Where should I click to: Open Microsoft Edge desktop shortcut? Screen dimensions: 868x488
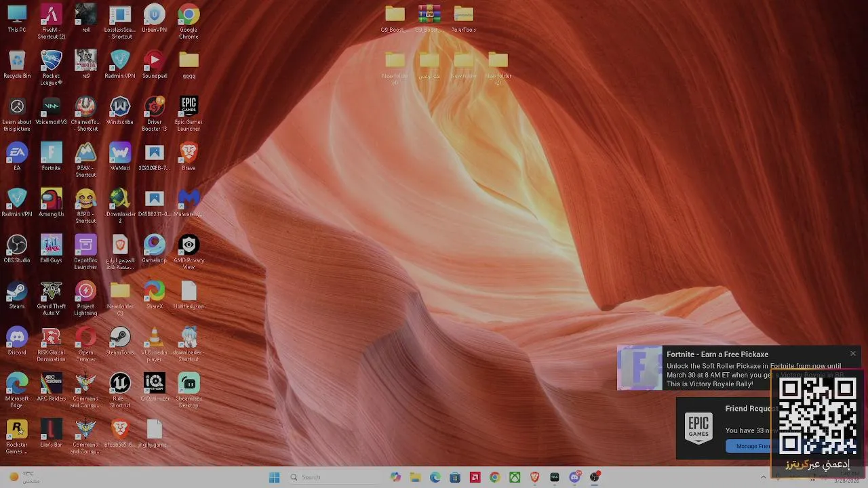[x=17, y=389]
